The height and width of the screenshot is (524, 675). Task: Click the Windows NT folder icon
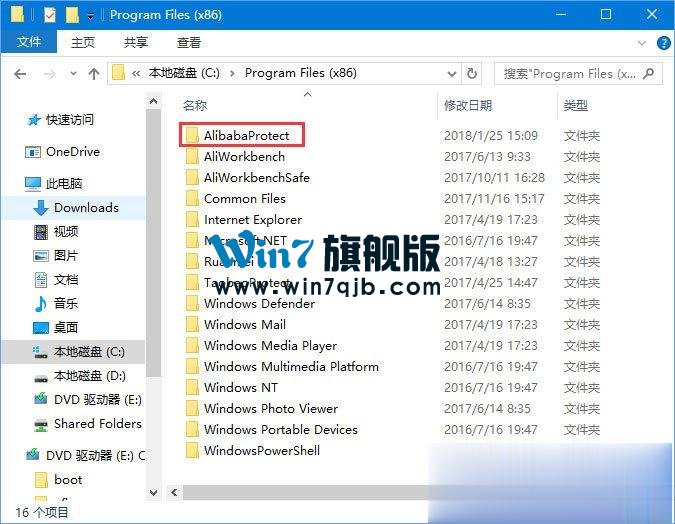pyautogui.click(x=192, y=388)
